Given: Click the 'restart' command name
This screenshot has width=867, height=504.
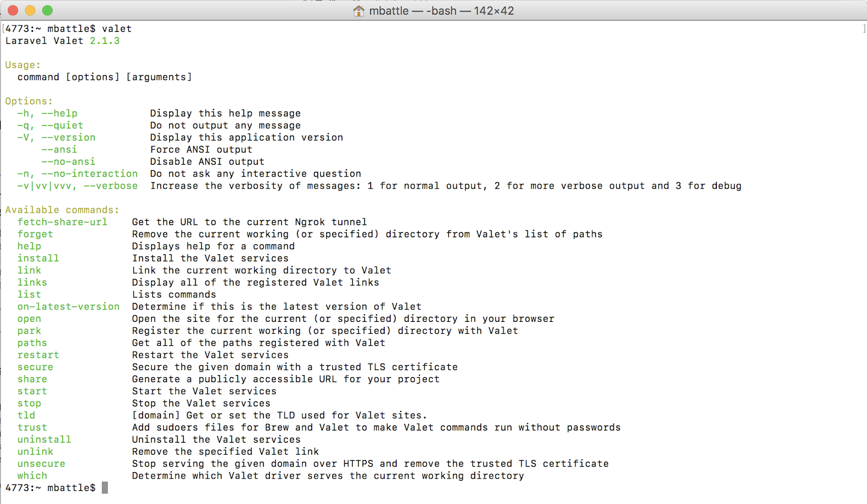Looking at the screenshot, I should click(x=38, y=355).
